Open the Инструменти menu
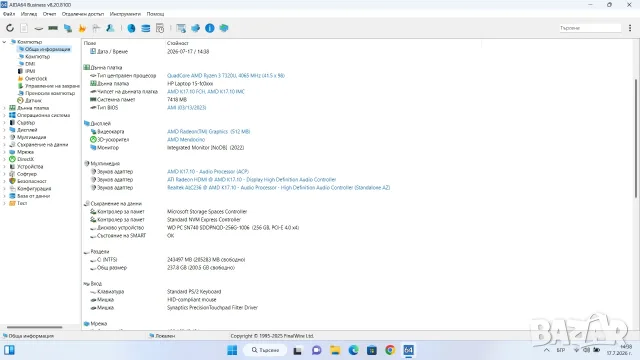This screenshot has width=640, height=360. point(125,14)
